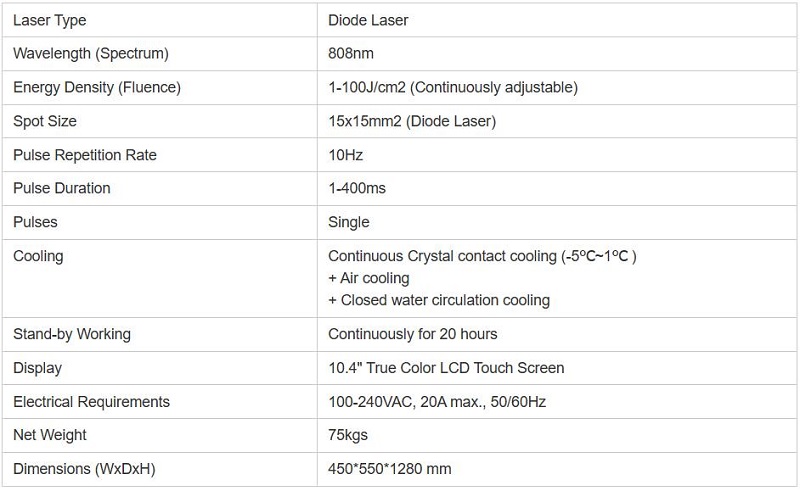Click the Wavelength (Spectrum) label
This screenshot has width=800, height=491.
coord(91,54)
